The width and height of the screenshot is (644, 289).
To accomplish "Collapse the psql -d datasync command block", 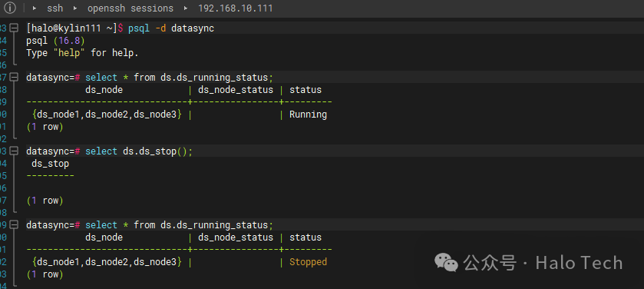I will tap(14, 28).
